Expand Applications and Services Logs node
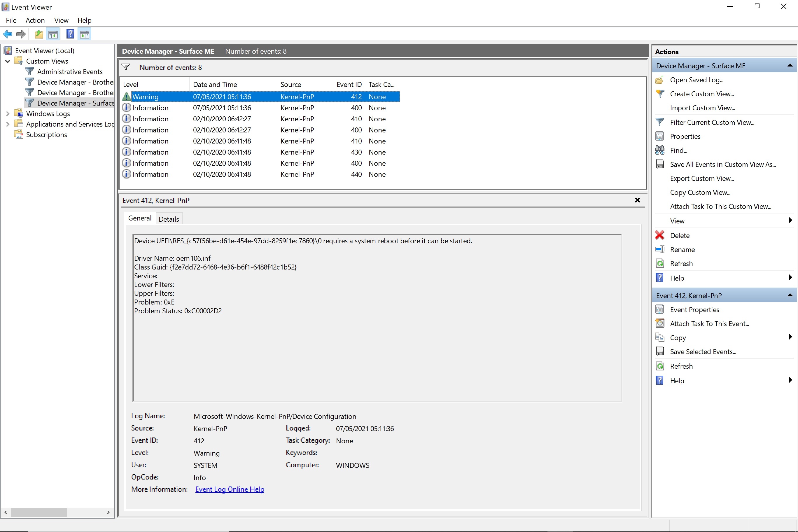The height and width of the screenshot is (532, 798). click(x=8, y=124)
